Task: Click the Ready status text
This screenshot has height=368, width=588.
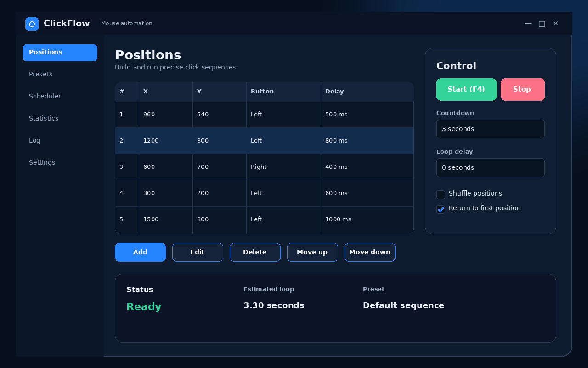Action: point(144,307)
